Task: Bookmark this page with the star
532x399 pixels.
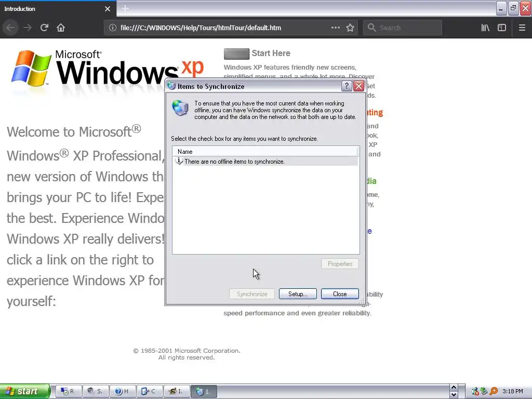Action: 350,28
